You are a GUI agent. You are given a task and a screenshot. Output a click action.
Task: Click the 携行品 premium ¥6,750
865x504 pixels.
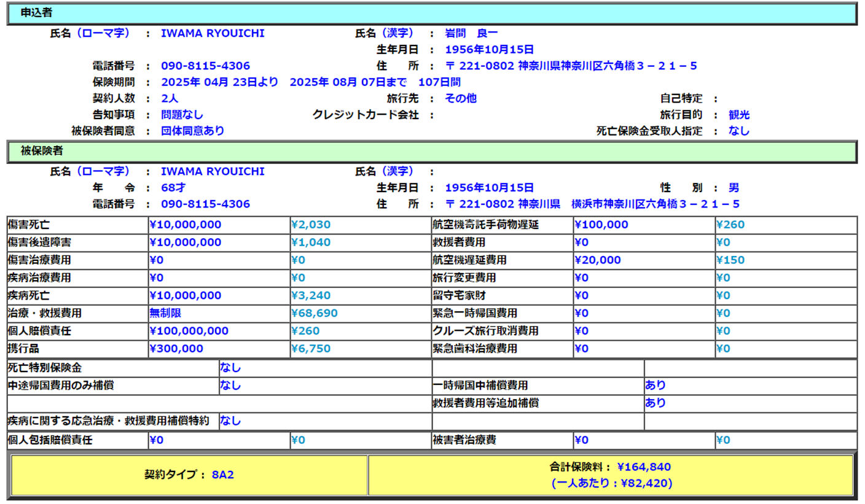[x=311, y=349]
